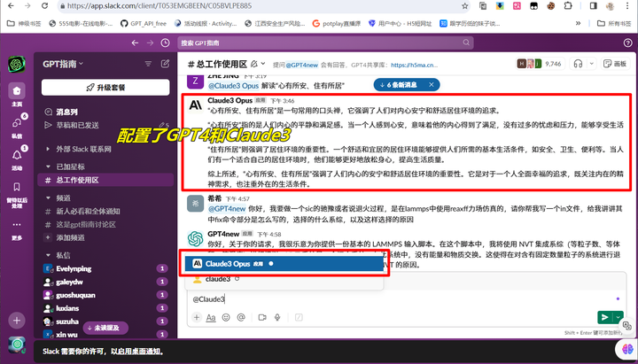Jump to 6 条新消息 new messages
This screenshot has width=638, height=364.
399,85
